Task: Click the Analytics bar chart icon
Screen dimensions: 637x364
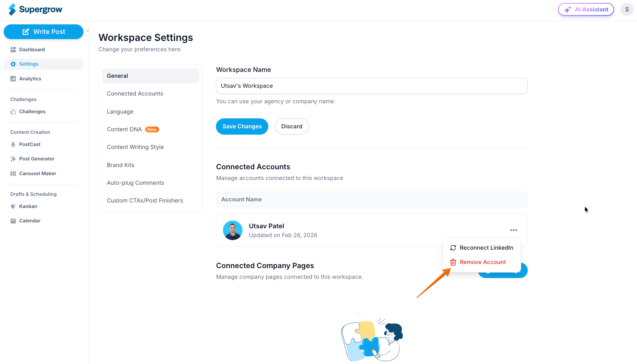Action: coord(13,79)
